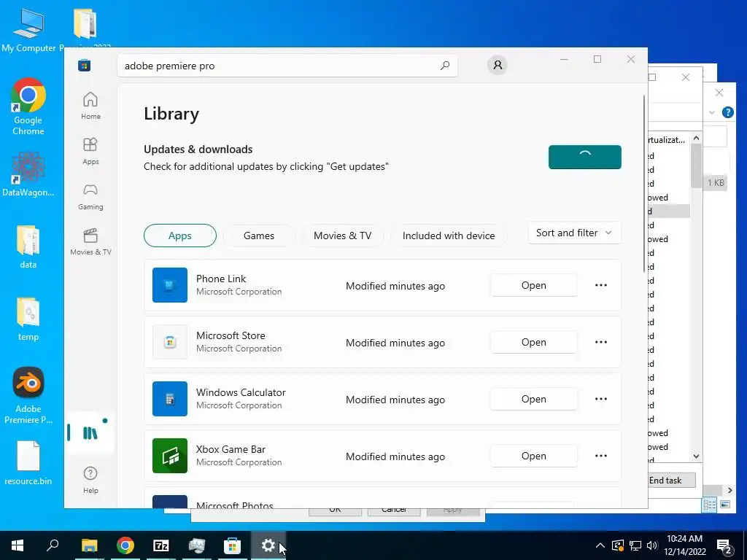Open Home in Microsoft Store sidebar

pos(90,106)
